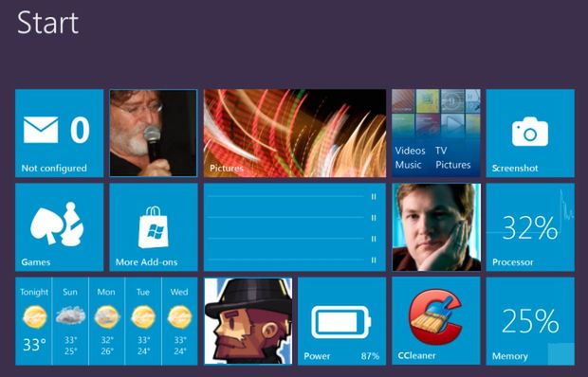Image resolution: width=588 pixels, height=377 pixels.
Task: Select Tonight's weather sun icon
Action: pos(34,316)
